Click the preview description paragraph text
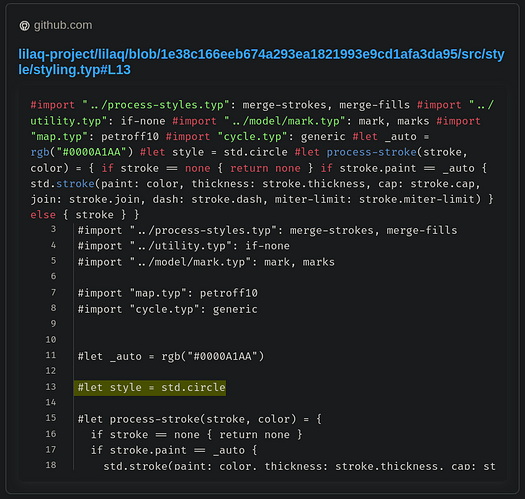Image resolution: width=525 pixels, height=499 pixels. [262, 160]
